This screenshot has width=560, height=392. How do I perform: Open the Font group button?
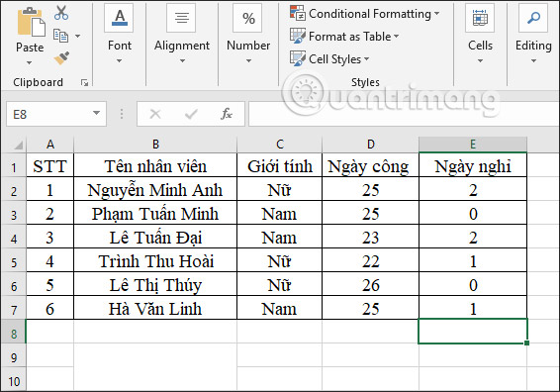[x=120, y=18]
